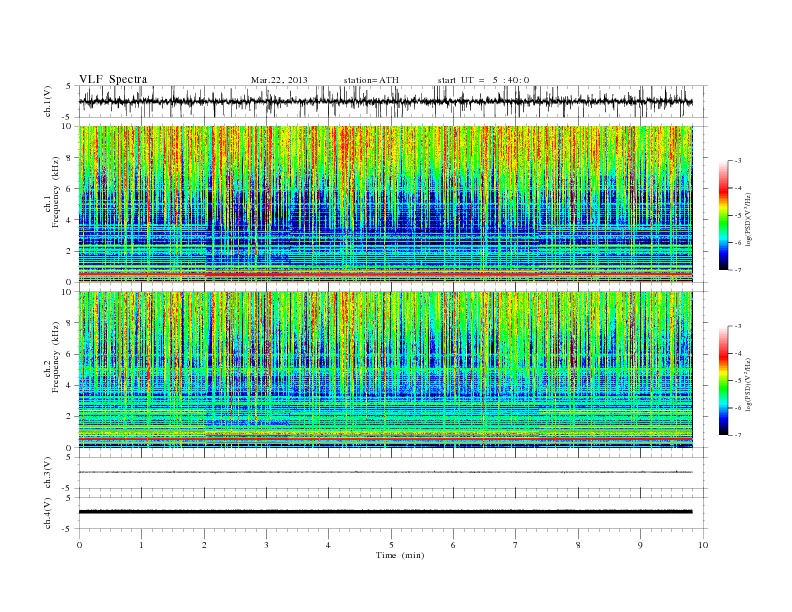Click inside the ch.2 spectrogram panel
Image resolution: width=792 pixels, height=612 pixels.
[x=385, y=370]
